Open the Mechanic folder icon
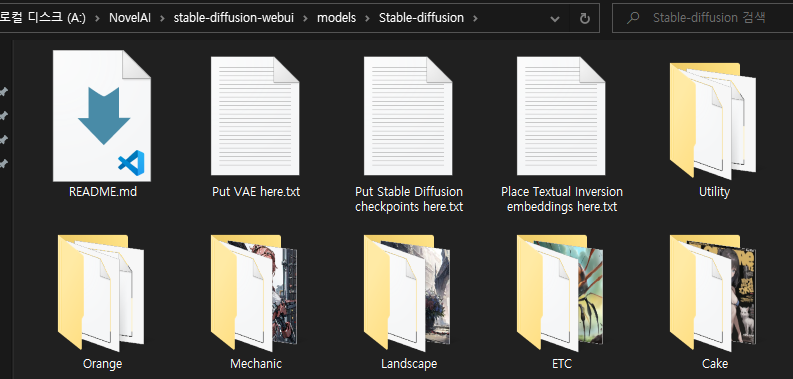Screen dimensions: 793x379 click(254, 292)
